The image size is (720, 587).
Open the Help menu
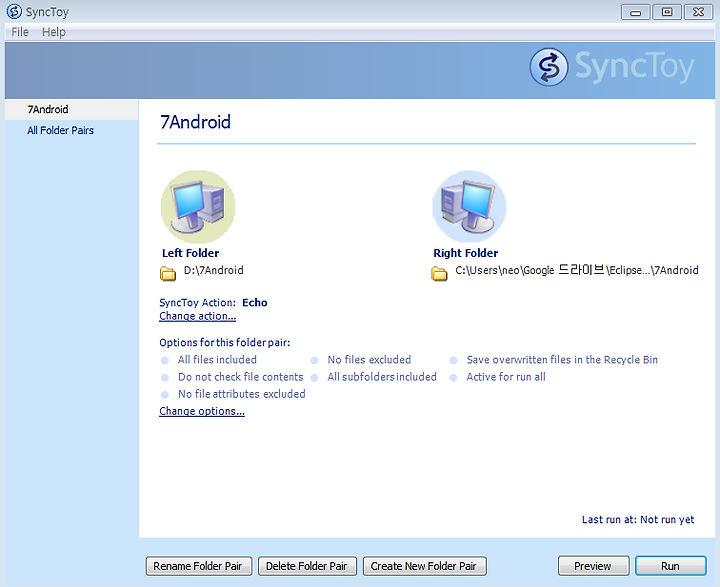coord(54,32)
